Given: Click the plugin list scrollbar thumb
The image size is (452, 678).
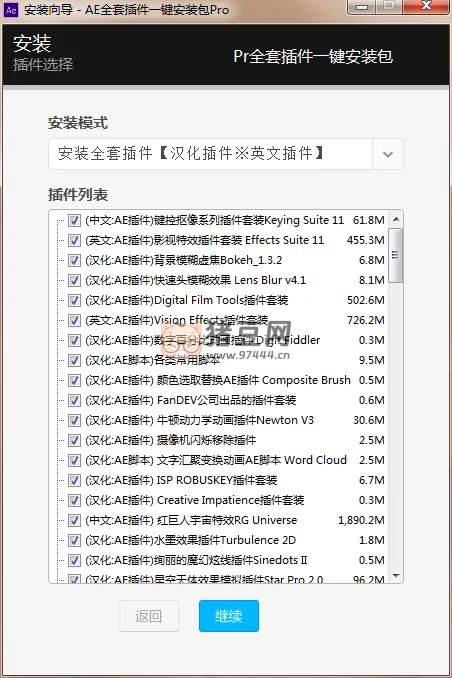Looking at the screenshot, I should tap(396, 256).
